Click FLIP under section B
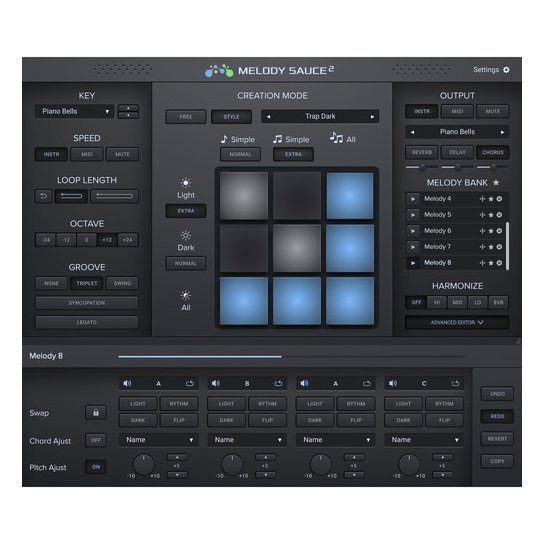This screenshot has height=544, width=544. [x=267, y=420]
